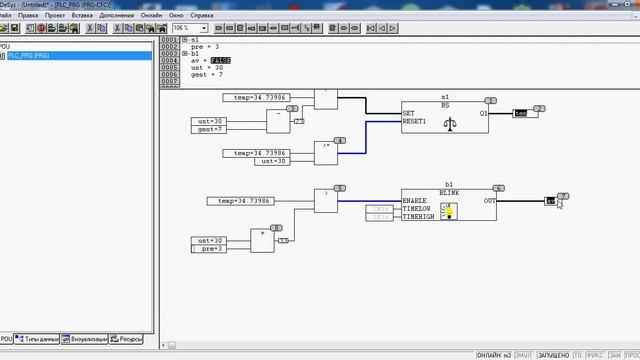Switch to the Типы данных tab
This screenshot has width=640, height=360.
[x=37, y=339]
